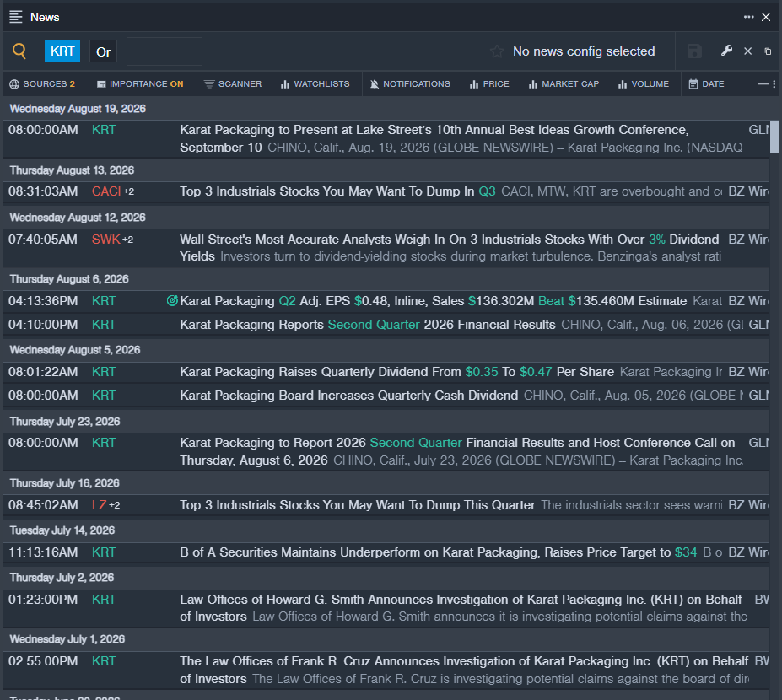Open B of A Securities Maintains Underperform headline
The image size is (782, 700).
[438, 552]
